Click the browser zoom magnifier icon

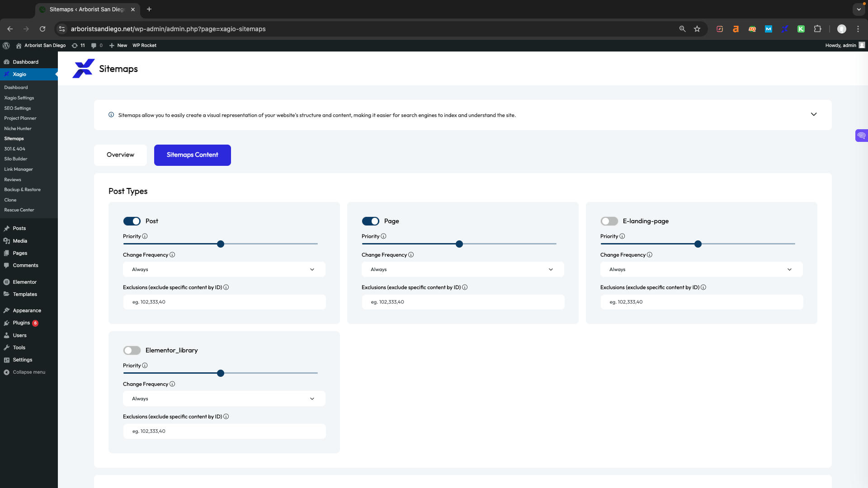coord(682,29)
